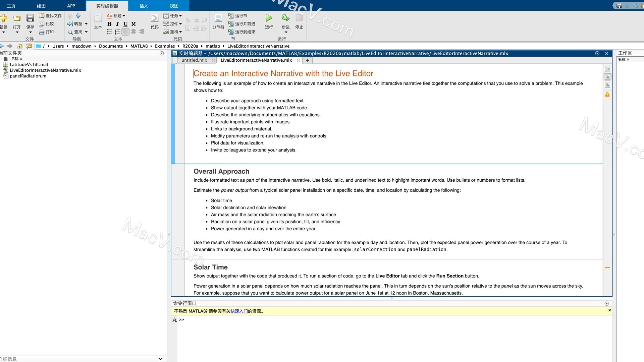This screenshot has width=644, height=362.
Task: Open the command window actions menu
Action: 606,303
